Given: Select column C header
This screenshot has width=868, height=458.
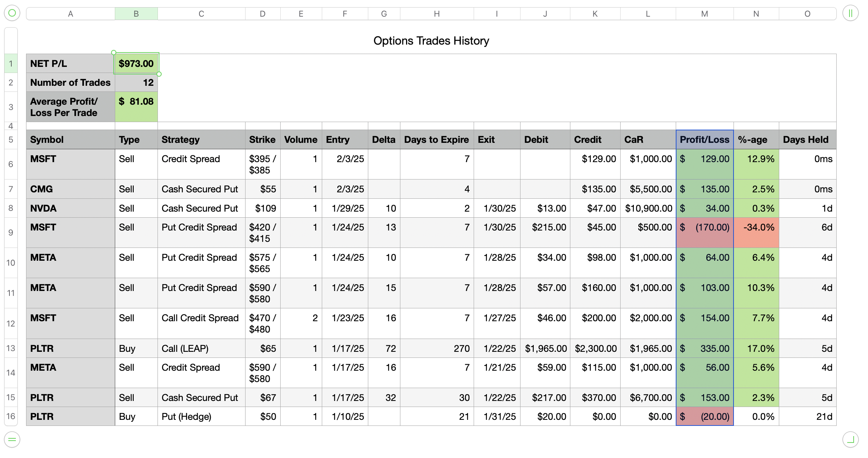Looking at the screenshot, I should click(201, 14).
